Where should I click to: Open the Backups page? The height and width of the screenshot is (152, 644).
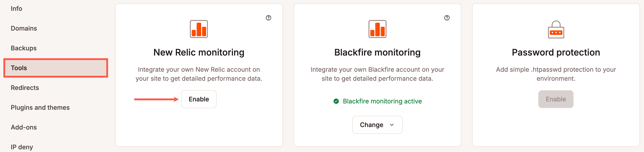24,48
